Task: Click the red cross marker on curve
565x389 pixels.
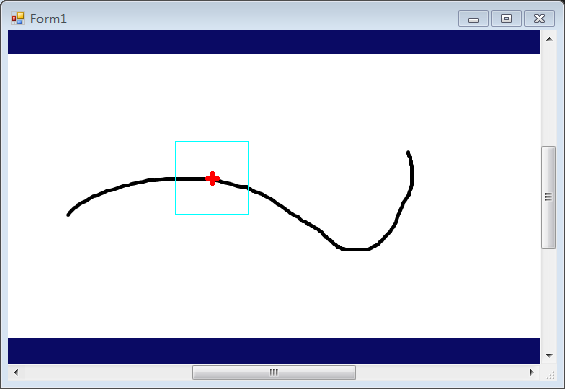Action: pyautogui.click(x=212, y=178)
